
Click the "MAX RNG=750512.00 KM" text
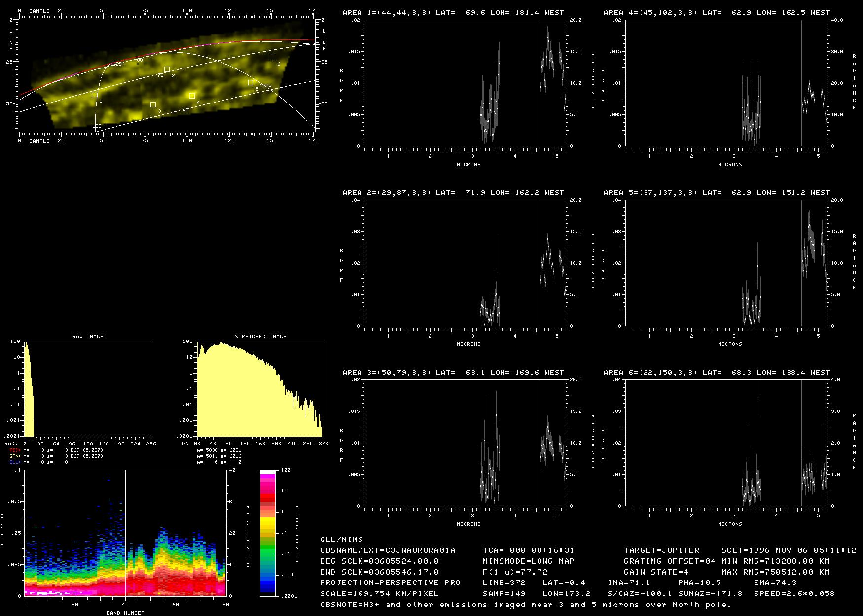775,572
